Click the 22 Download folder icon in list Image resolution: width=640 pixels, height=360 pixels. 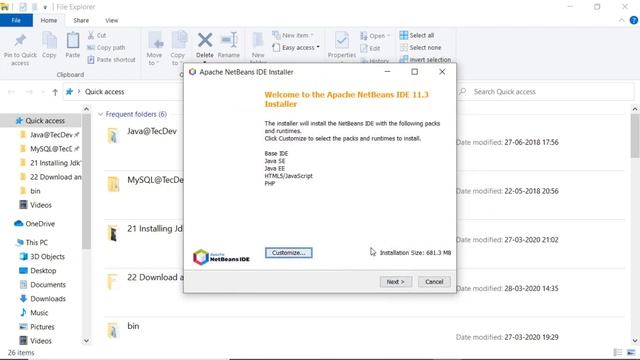(x=113, y=282)
